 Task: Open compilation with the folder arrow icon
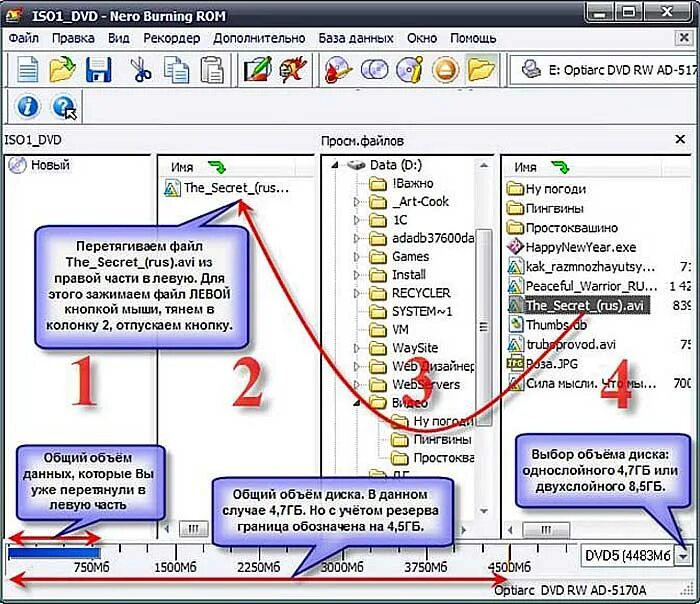point(62,70)
